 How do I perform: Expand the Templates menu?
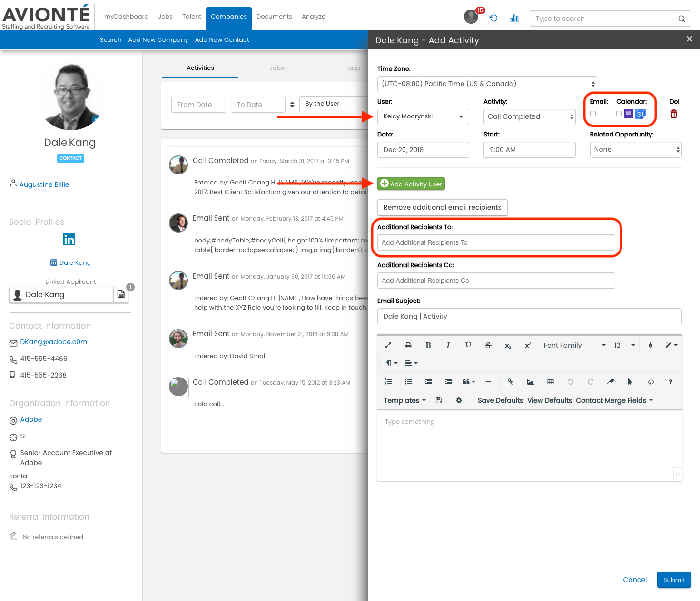click(404, 400)
